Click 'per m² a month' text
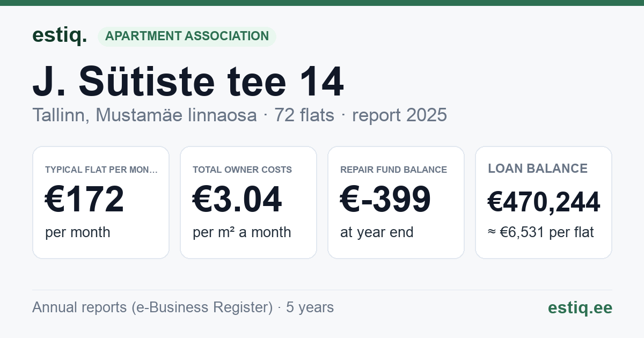Viewport: 644px width, 338px height. 242,232
